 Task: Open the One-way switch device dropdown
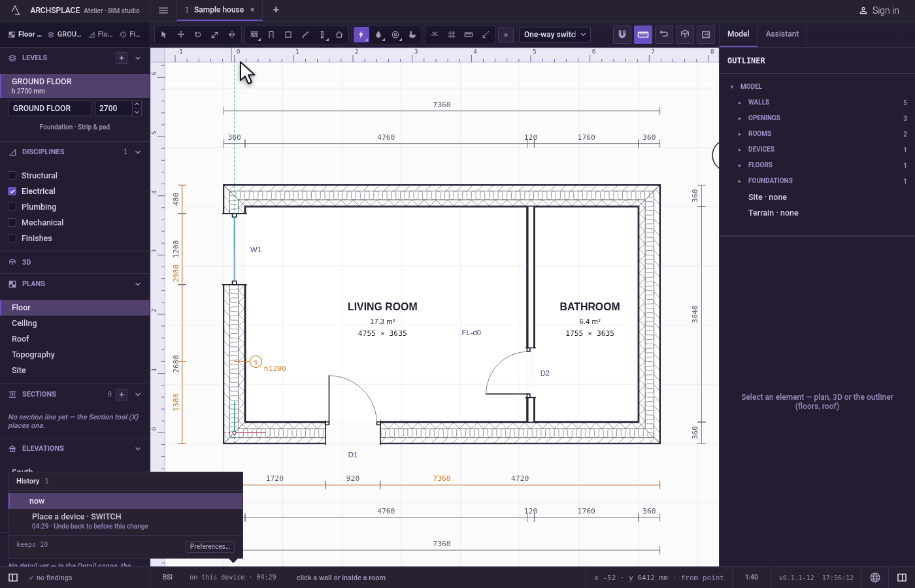[555, 35]
